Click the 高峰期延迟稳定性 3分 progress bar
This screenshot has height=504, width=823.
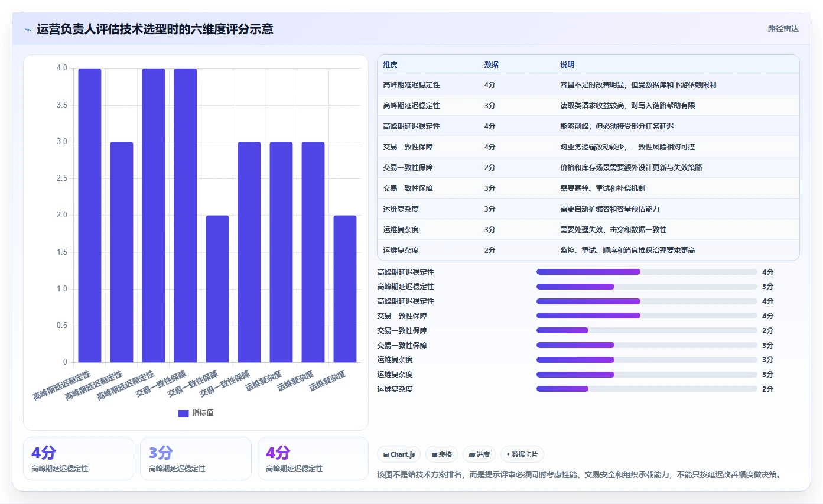click(646, 287)
